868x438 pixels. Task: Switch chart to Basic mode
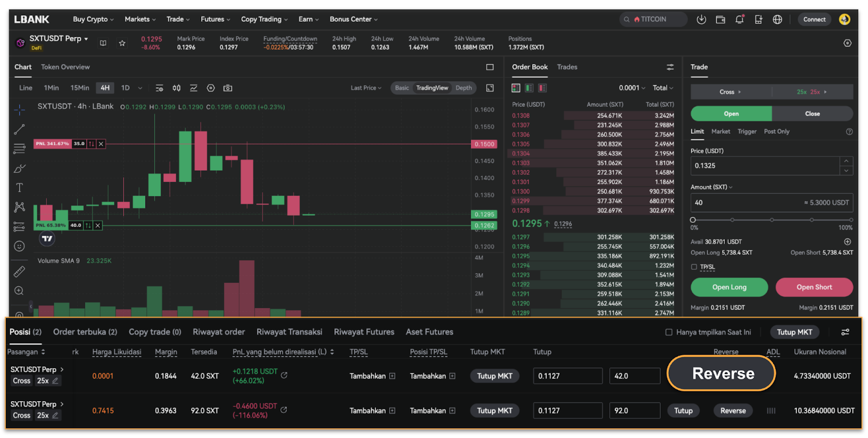point(402,88)
